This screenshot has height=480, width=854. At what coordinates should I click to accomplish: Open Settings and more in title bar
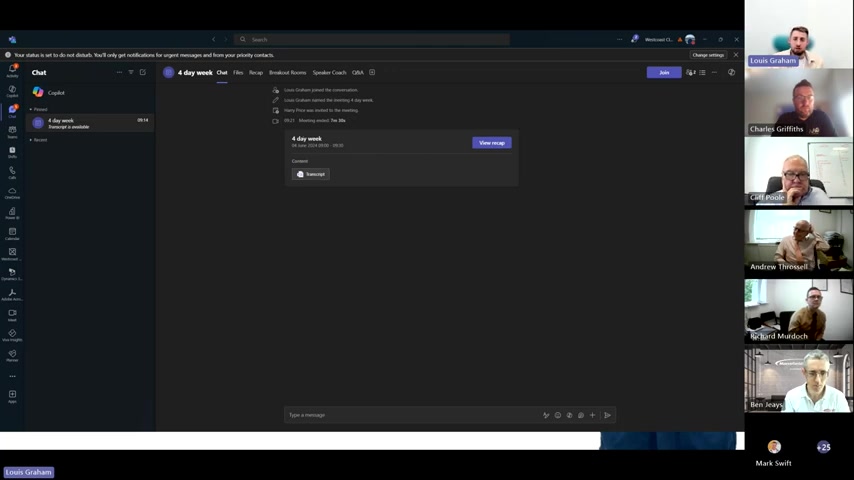[x=619, y=39]
